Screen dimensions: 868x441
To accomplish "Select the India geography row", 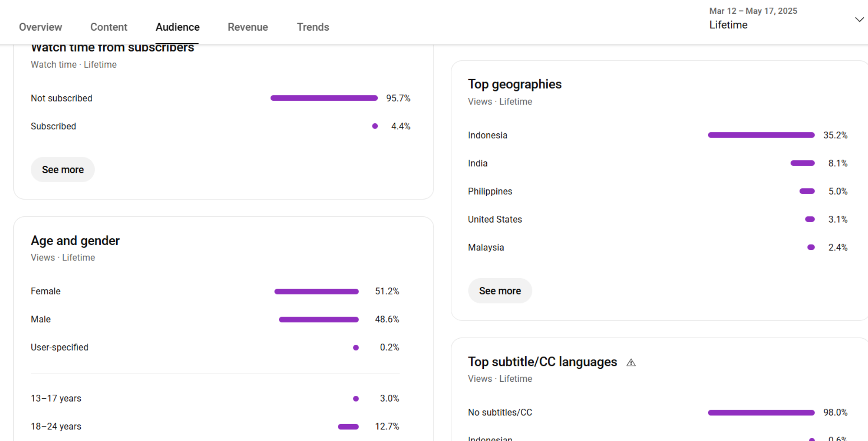I will pyautogui.click(x=478, y=163).
